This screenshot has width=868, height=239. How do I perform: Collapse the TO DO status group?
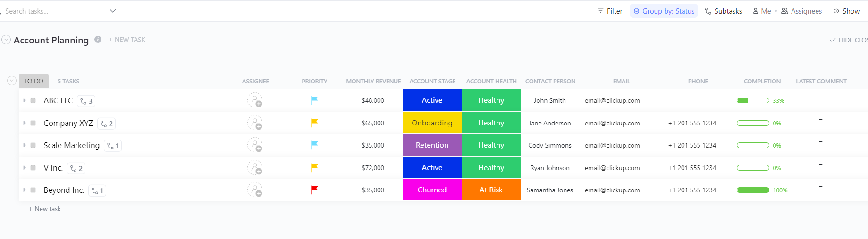pyautogui.click(x=12, y=81)
